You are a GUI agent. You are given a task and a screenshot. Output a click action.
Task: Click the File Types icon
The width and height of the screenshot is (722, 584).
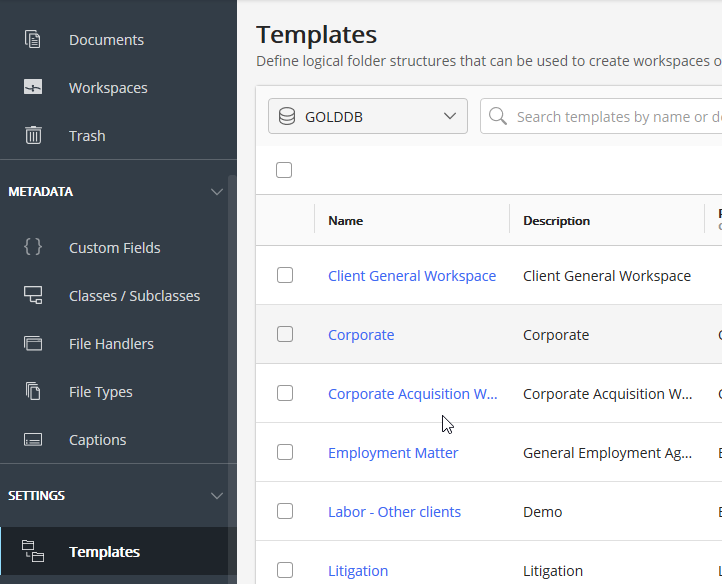point(33,392)
